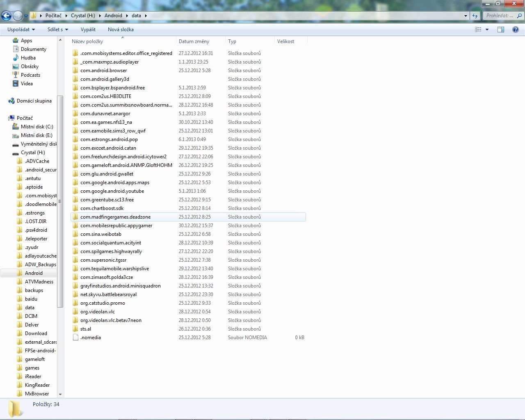Image resolution: width=525 pixels, height=420 pixels.
Task: Click the search magnifier icon
Action: click(x=519, y=16)
